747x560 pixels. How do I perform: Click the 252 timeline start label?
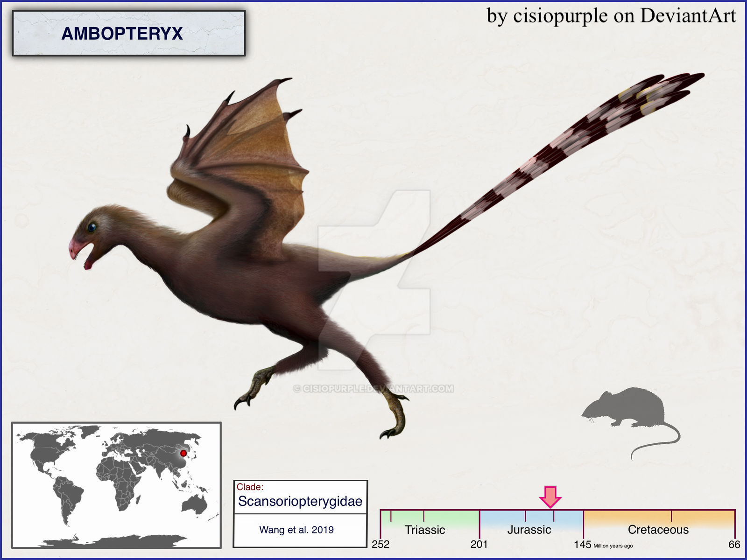(381, 544)
